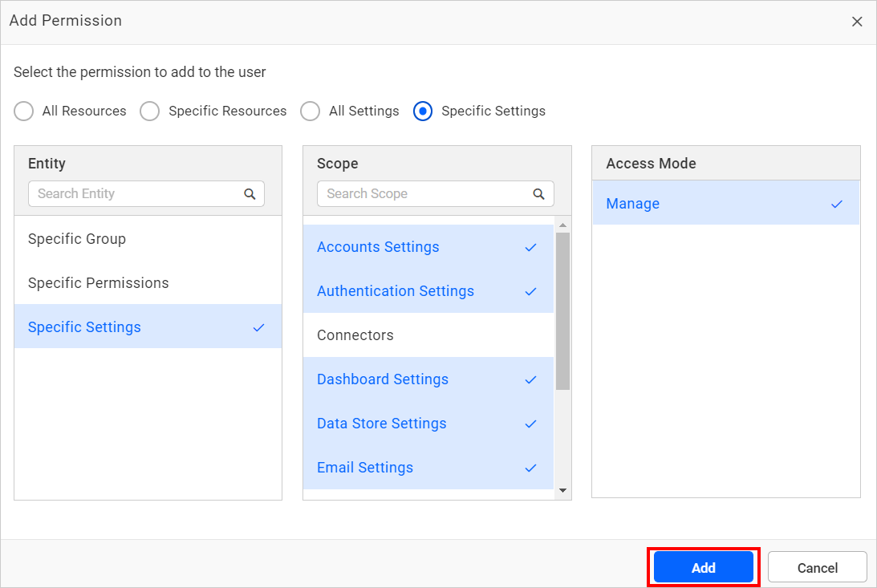Select the All Resources radio button
877x588 pixels.
23,111
